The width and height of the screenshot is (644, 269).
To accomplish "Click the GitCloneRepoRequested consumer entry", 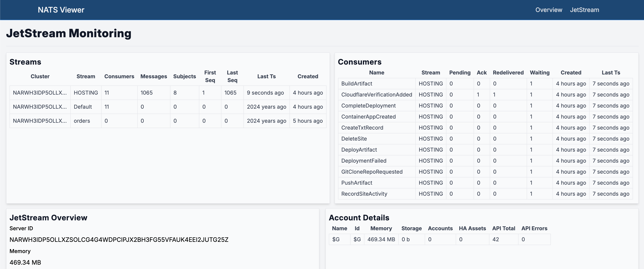I will click(x=372, y=172).
